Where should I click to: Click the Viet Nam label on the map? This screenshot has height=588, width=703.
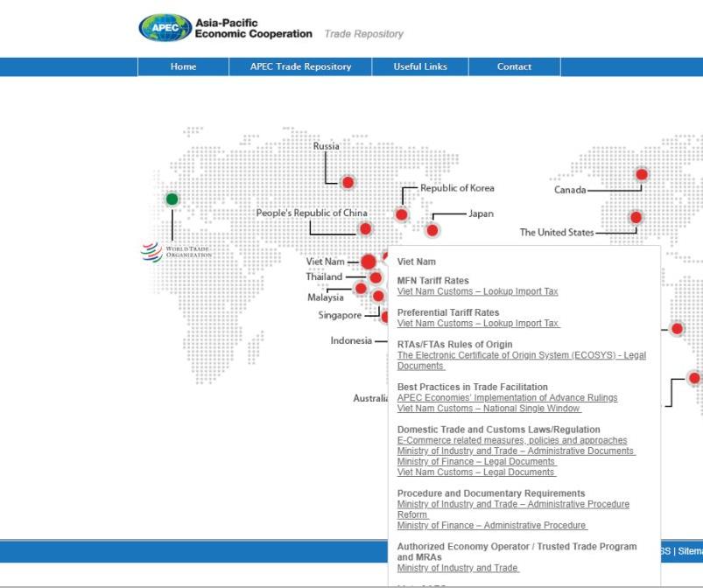click(326, 262)
